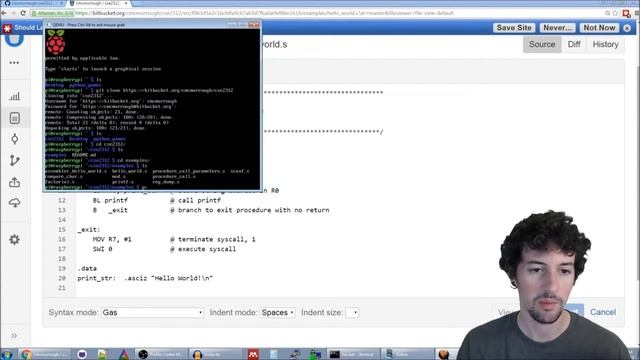Open the red Mendeley icon in taskbar

point(253,354)
